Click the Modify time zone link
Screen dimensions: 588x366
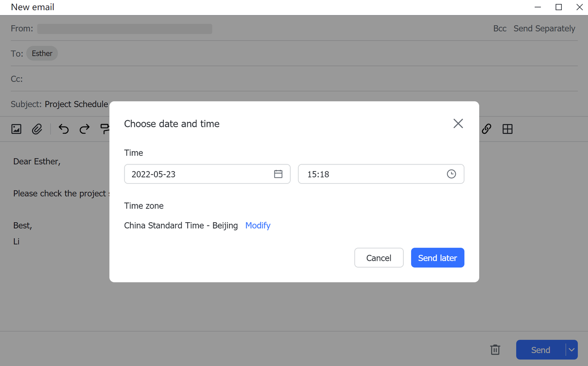258,225
